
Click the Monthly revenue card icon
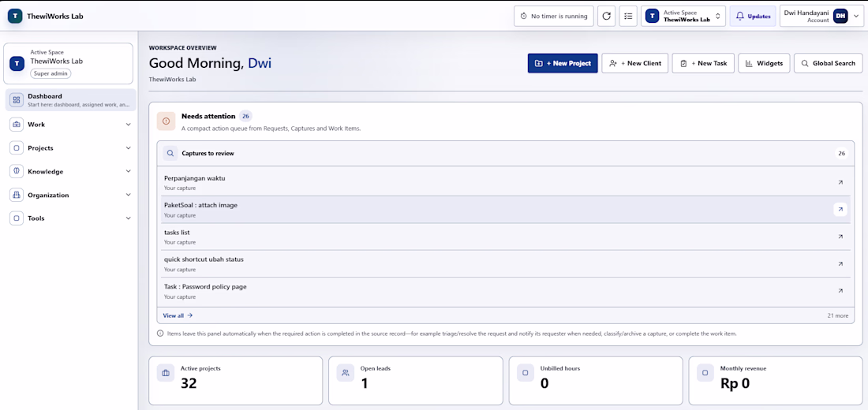coord(705,373)
